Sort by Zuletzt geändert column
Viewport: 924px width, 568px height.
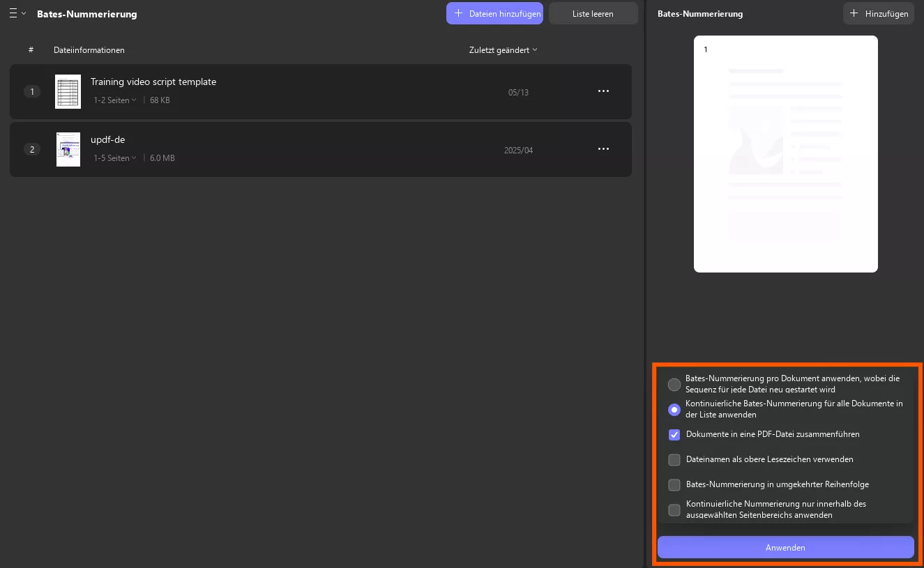503,49
